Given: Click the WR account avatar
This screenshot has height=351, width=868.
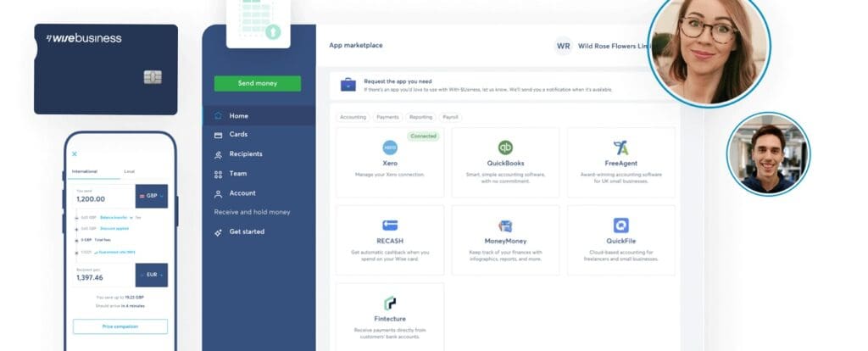Looking at the screenshot, I should (x=564, y=46).
